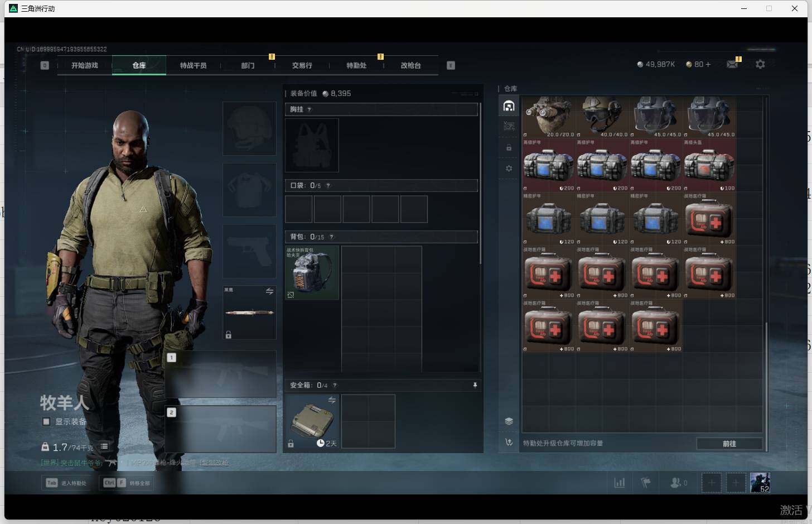This screenshot has width=812, height=524.
Task: Click the 装备价值 8,395 text
Action: [321, 93]
